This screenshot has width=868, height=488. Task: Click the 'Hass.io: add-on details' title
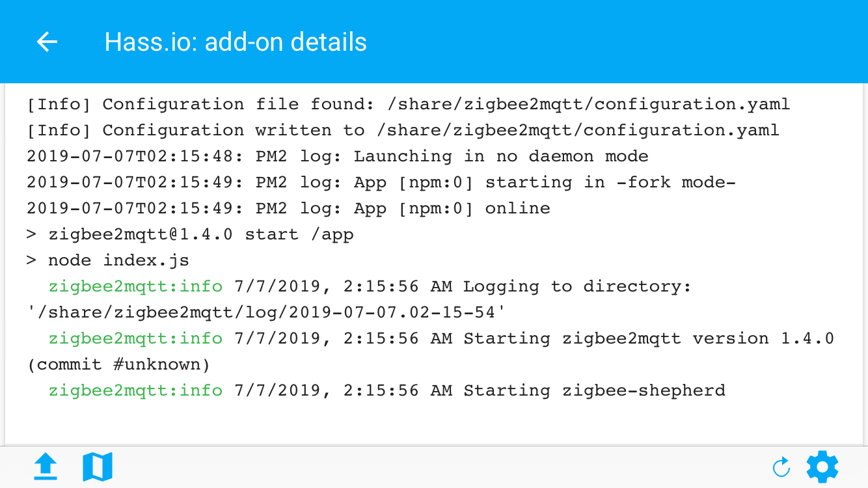(236, 42)
